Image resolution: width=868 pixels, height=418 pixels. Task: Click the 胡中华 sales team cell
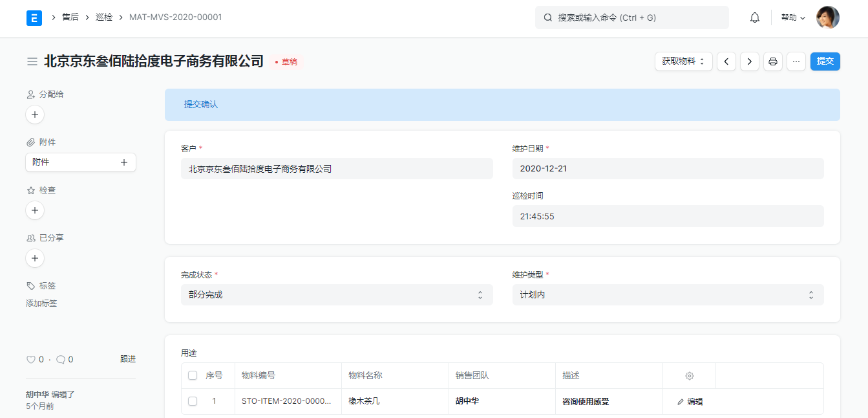pos(502,401)
